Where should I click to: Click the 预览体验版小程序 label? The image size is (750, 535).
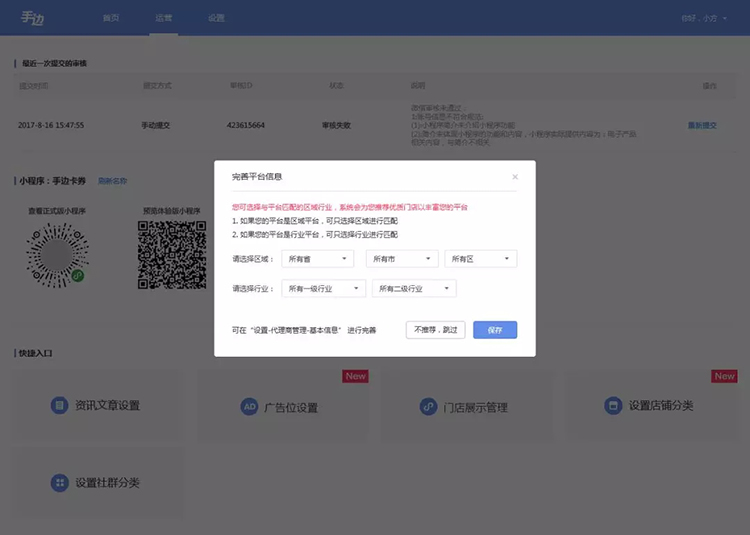[172, 211]
